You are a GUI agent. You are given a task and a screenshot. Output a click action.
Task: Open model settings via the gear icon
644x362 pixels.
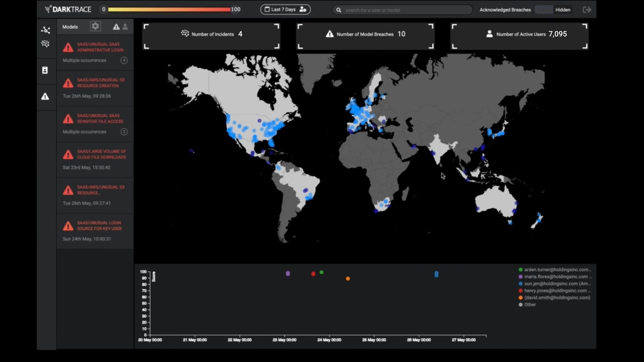click(95, 26)
